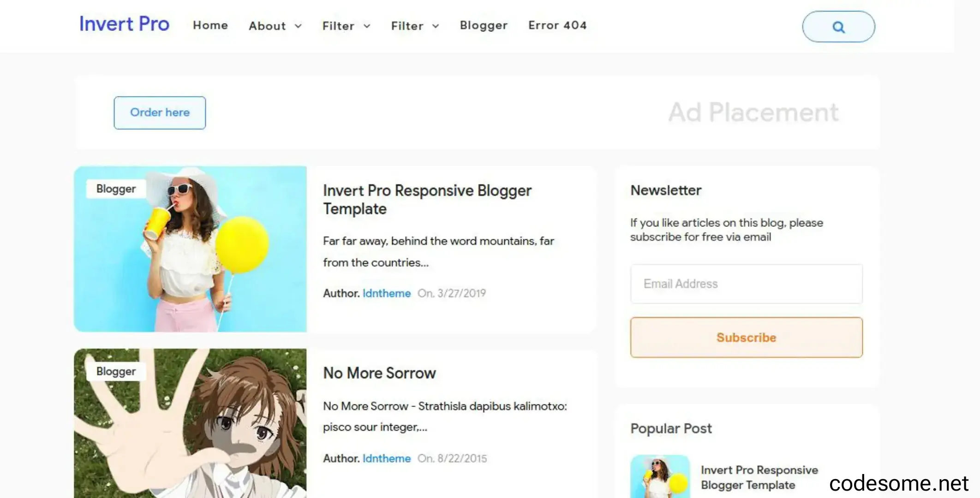The width and height of the screenshot is (980, 498).
Task: Open the Blogger menu item
Action: click(484, 25)
